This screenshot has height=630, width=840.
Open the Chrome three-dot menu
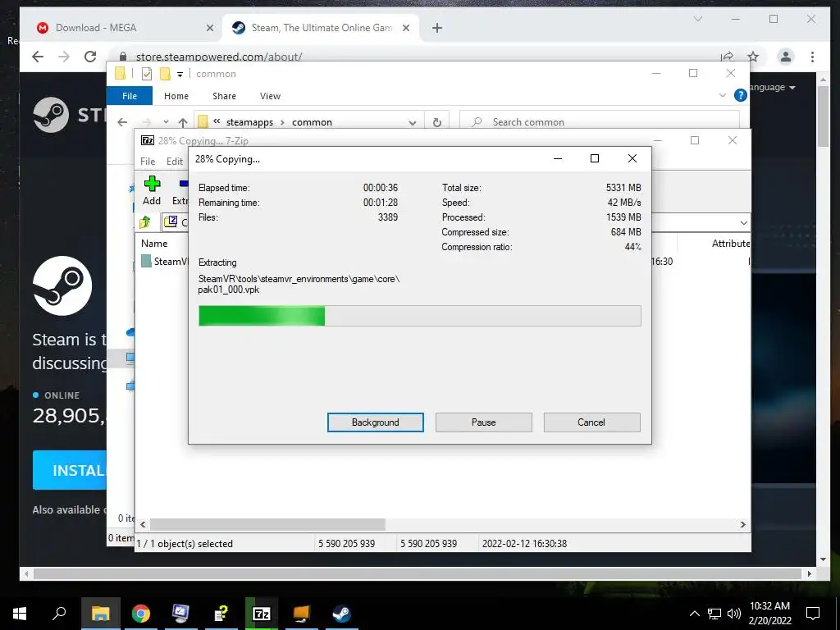(x=813, y=57)
